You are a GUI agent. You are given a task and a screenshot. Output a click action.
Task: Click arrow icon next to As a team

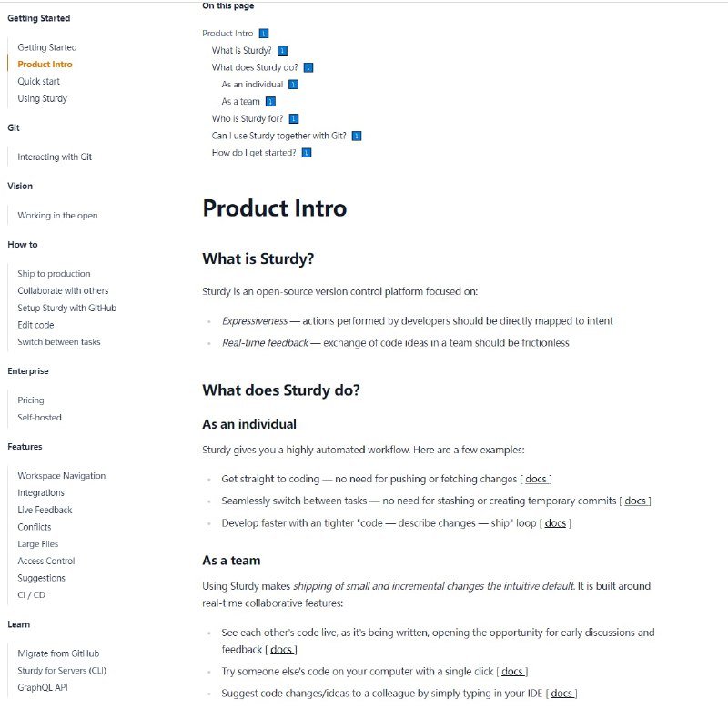coord(270,102)
